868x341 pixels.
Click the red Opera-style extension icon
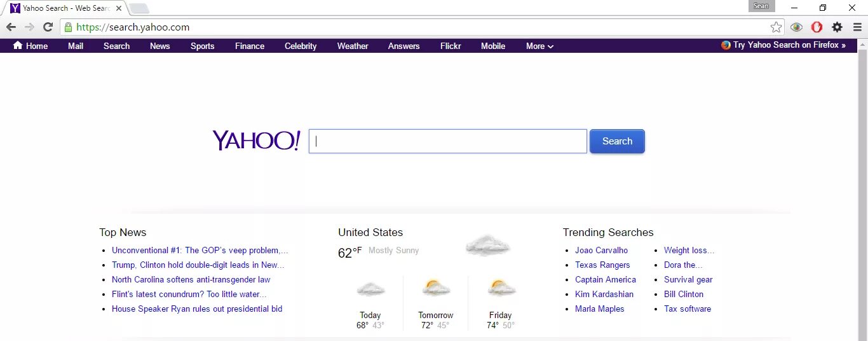[817, 27]
